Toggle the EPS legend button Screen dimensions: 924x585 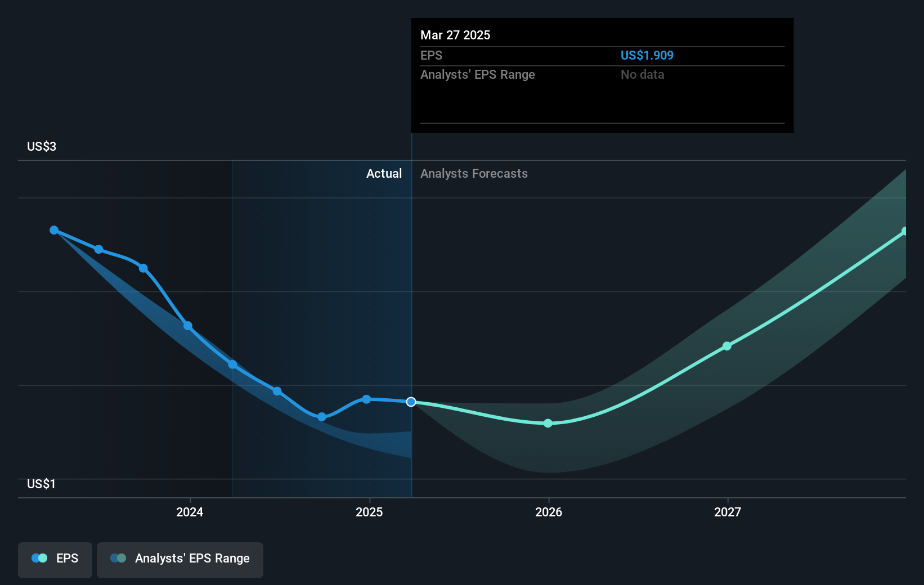pyautogui.click(x=55, y=560)
